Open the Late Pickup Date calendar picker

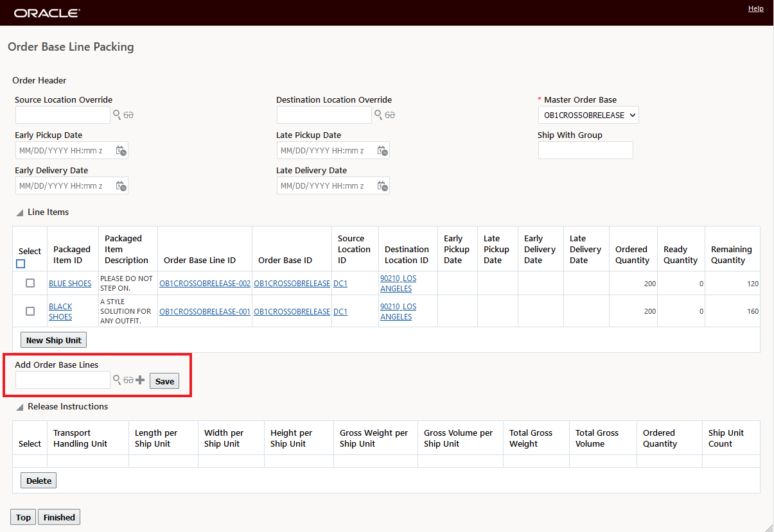click(382, 151)
